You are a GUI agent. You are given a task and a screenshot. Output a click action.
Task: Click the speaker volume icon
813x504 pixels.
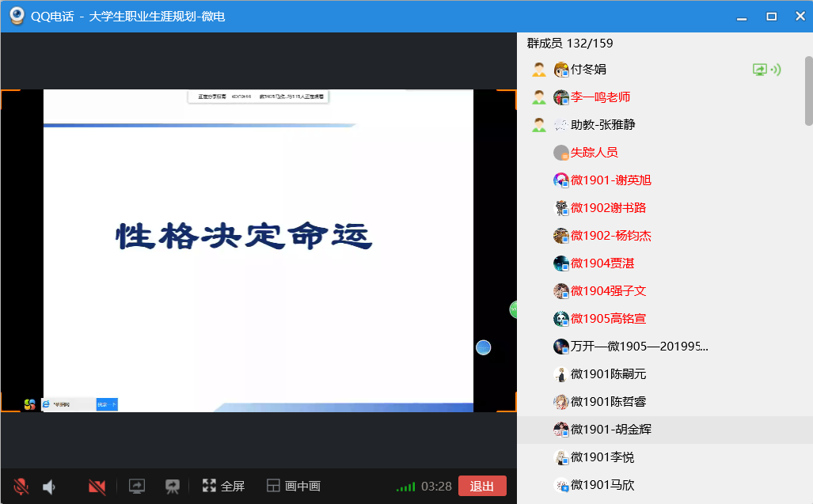(49, 487)
